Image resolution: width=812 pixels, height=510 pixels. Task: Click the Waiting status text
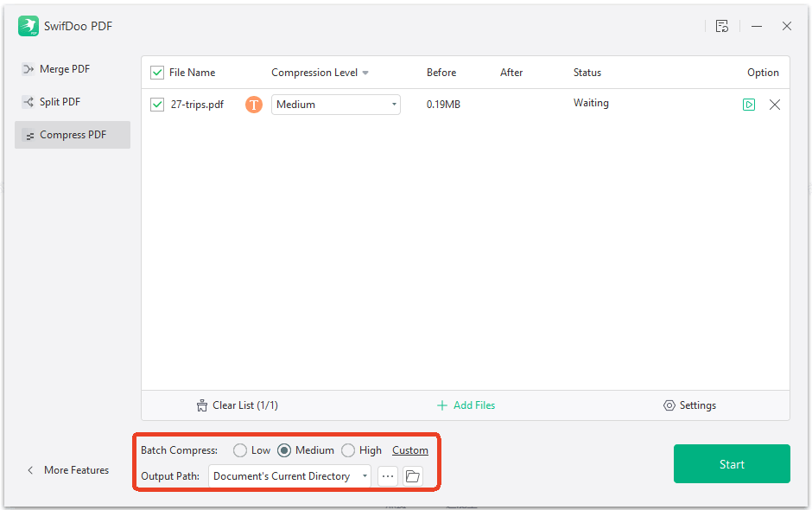(x=591, y=103)
